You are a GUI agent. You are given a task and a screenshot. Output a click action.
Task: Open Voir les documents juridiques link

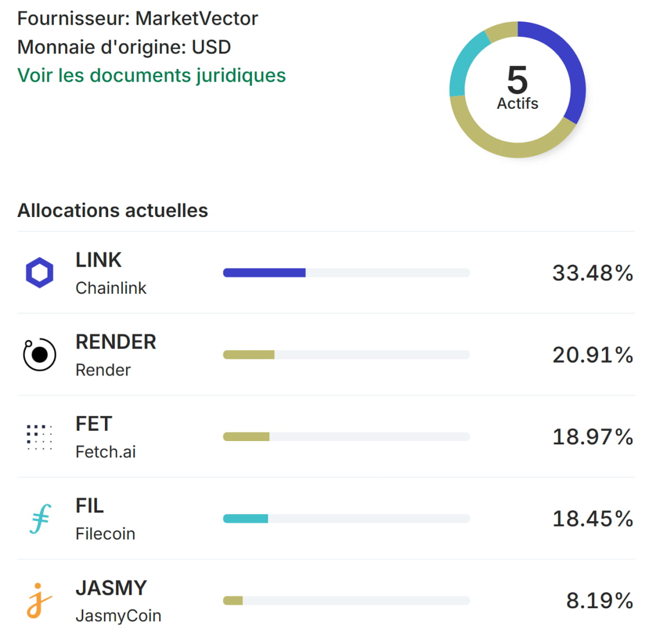[x=151, y=75]
